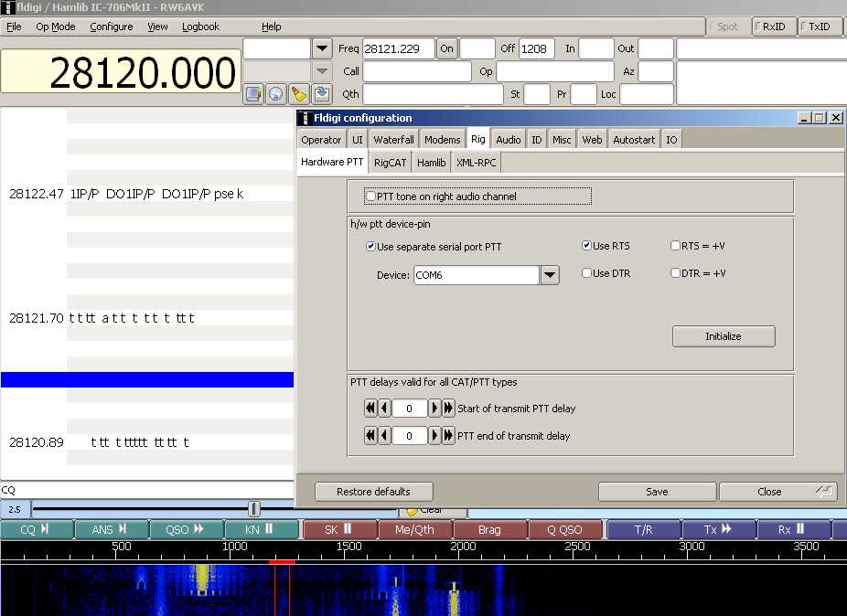Open the Waterfall configuration tab
Screen dimensions: 847x616
pos(393,140)
